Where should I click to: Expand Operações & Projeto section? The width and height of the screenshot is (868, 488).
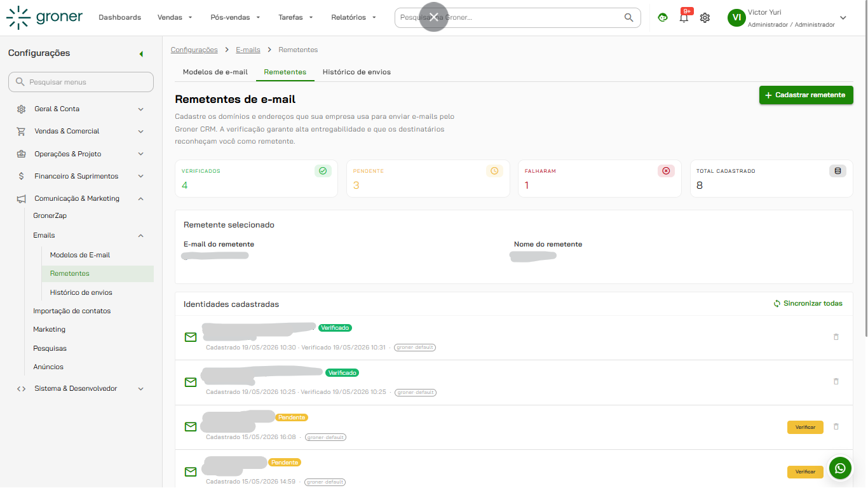tap(141, 154)
